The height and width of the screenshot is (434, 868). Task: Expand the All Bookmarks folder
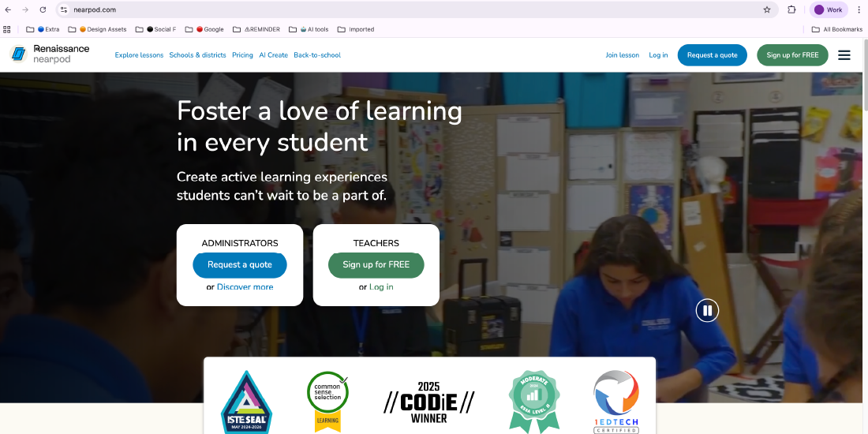(x=837, y=29)
